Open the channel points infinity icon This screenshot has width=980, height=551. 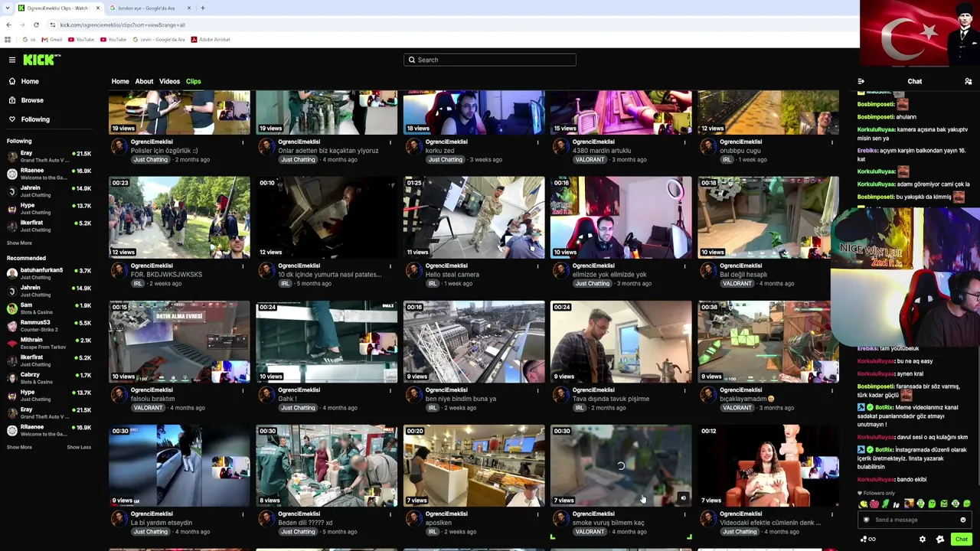(868, 540)
